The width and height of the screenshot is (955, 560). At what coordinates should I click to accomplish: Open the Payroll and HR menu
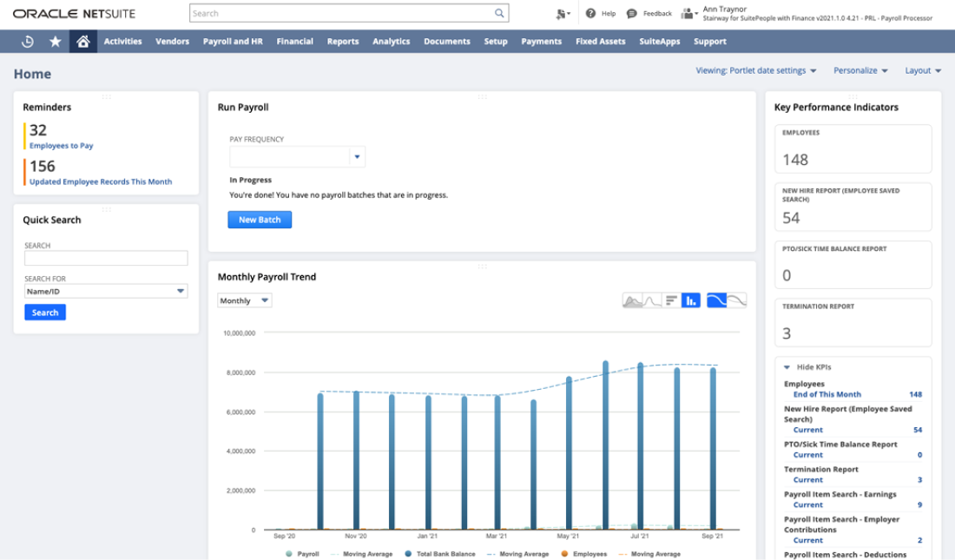(x=233, y=42)
